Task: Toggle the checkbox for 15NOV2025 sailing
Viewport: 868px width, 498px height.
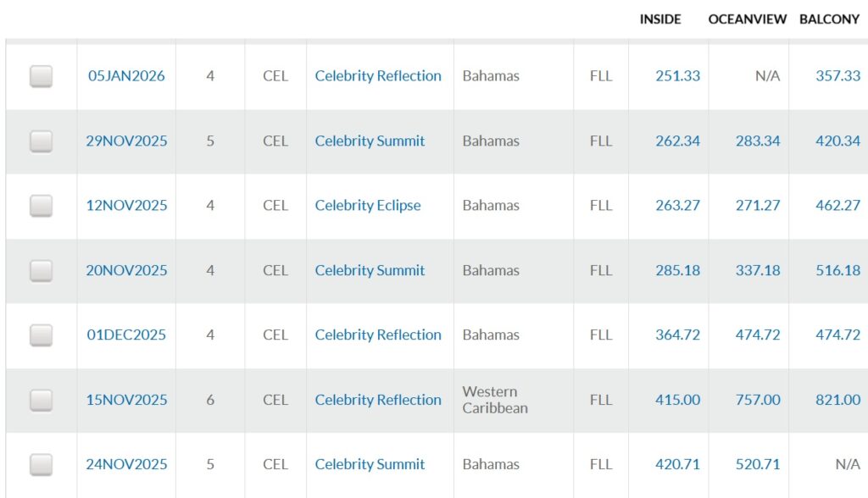Action: pos(41,400)
